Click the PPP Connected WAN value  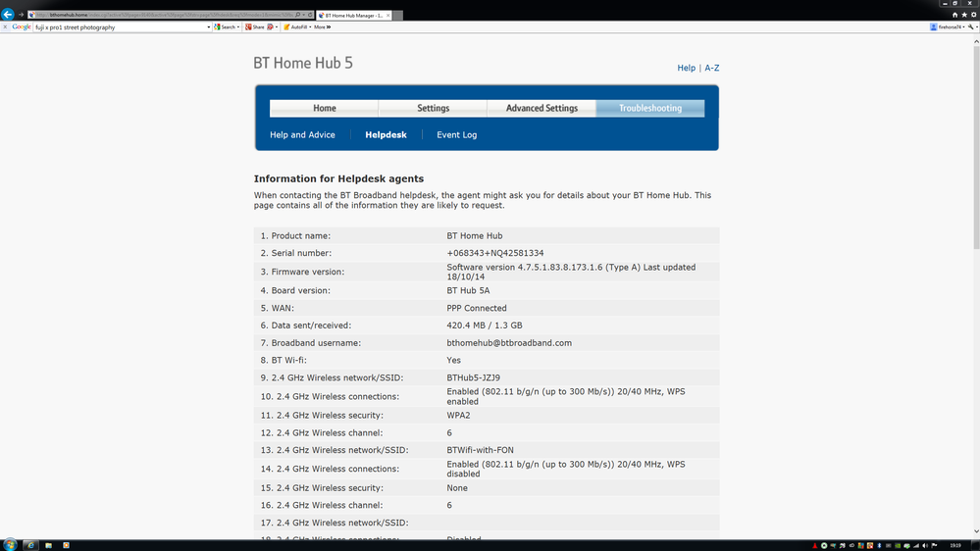click(476, 308)
